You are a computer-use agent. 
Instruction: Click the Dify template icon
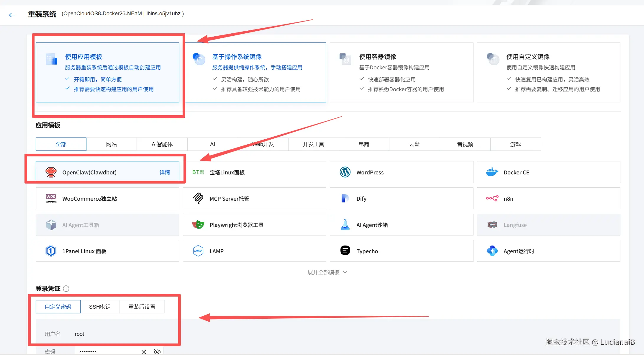tap(345, 198)
